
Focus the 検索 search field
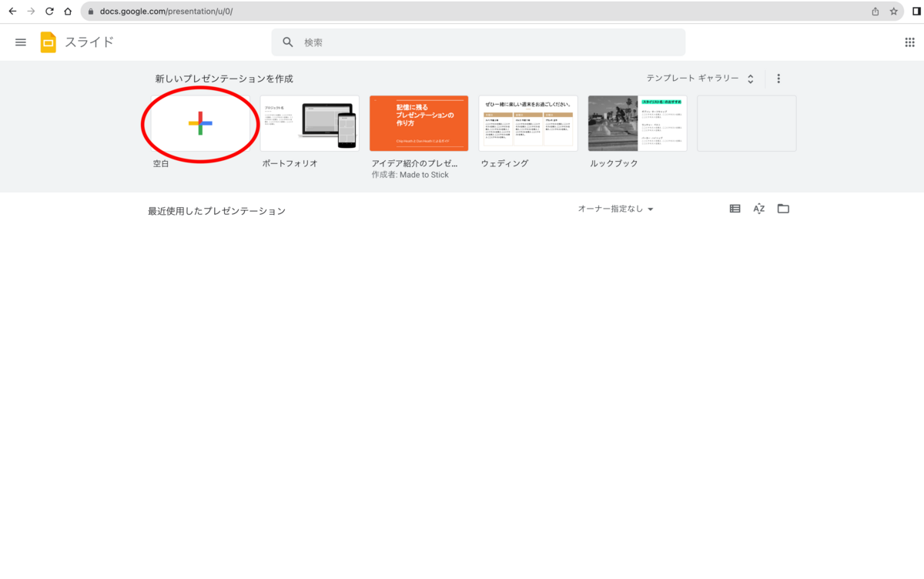pyautogui.click(x=478, y=42)
